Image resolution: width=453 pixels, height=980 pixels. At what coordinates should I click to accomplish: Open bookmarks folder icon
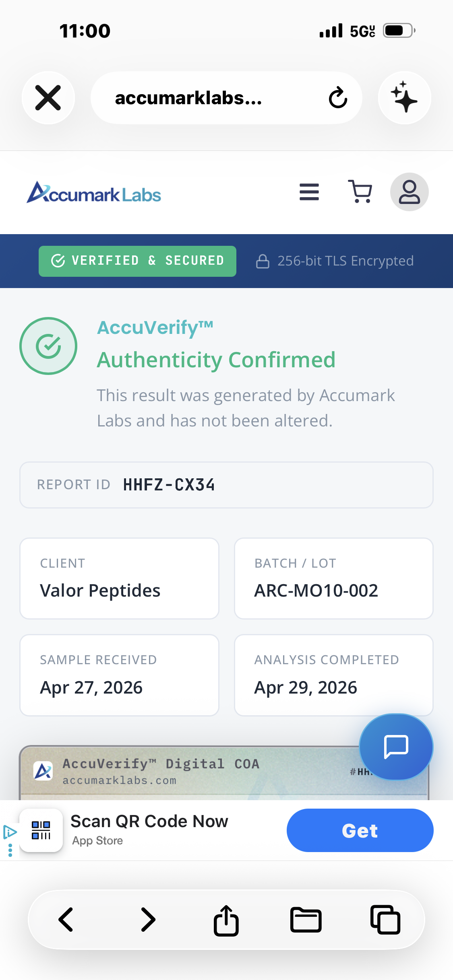306,920
